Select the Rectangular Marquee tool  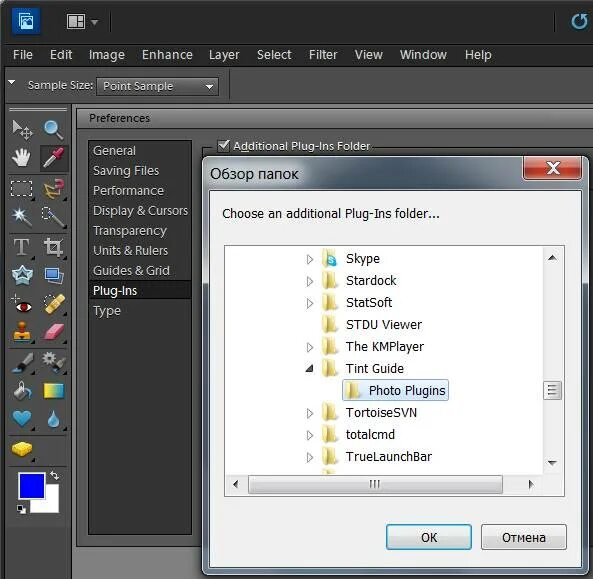(x=21, y=188)
